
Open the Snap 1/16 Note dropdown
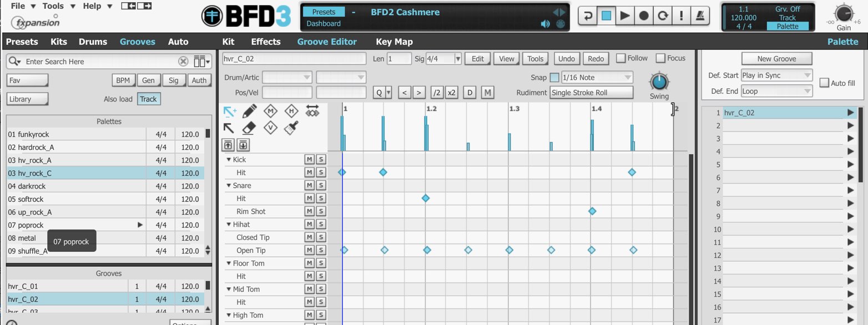point(597,78)
